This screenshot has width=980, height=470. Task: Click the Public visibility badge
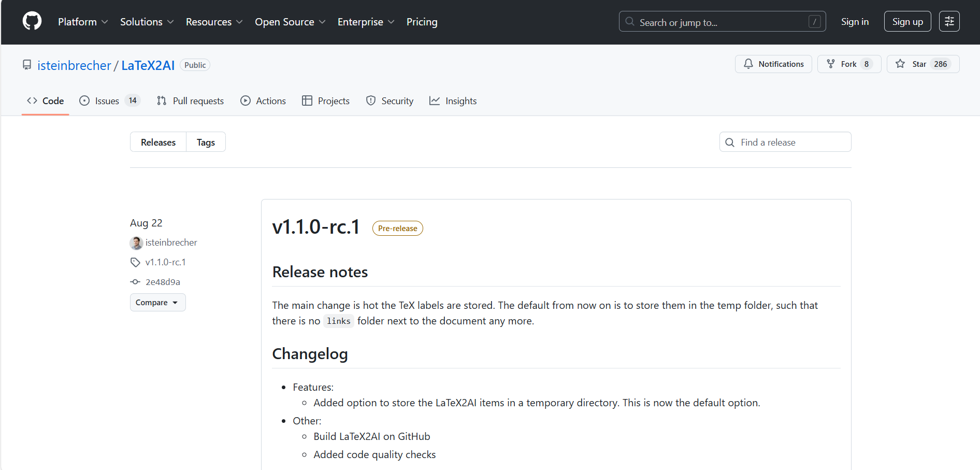pos(195,65)
